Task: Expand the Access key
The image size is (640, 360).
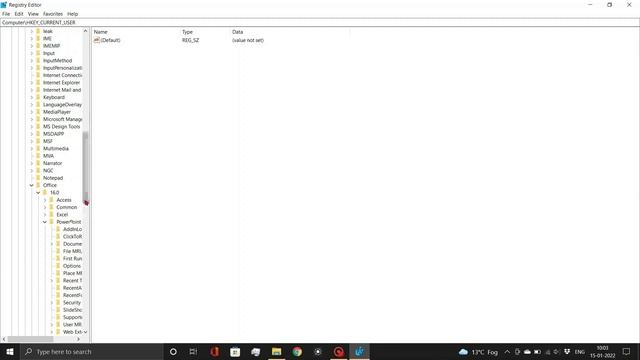Action: (45, 200)
